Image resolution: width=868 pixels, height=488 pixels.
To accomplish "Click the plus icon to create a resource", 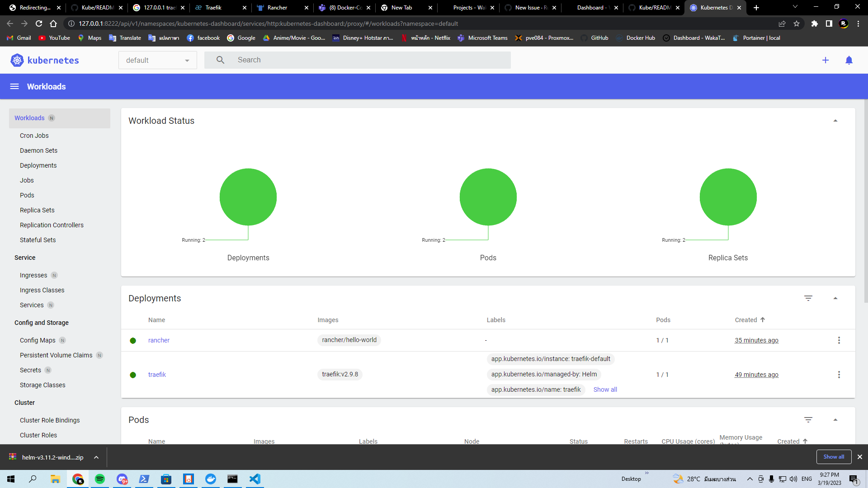I will coord(826,60).
